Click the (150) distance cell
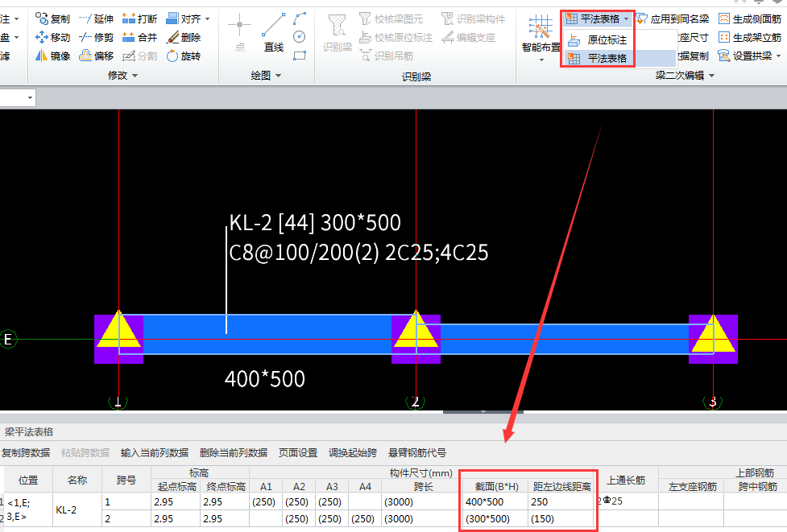 pos(562,519)
